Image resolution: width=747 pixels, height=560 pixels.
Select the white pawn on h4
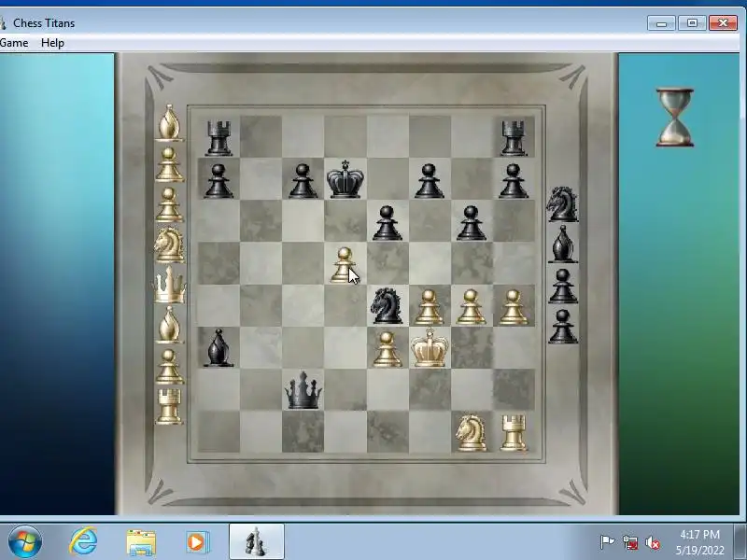pos(513,307)
